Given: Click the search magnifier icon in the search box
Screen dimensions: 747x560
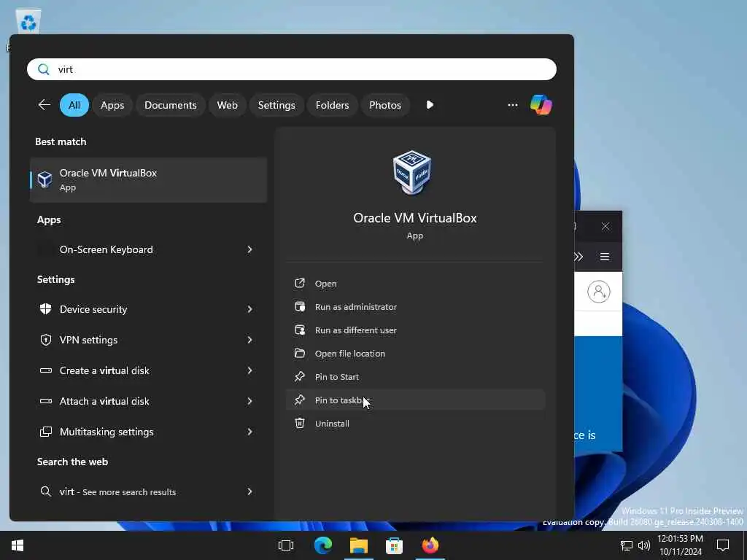Looking at the screenshot, I should [x=43, y=69].
